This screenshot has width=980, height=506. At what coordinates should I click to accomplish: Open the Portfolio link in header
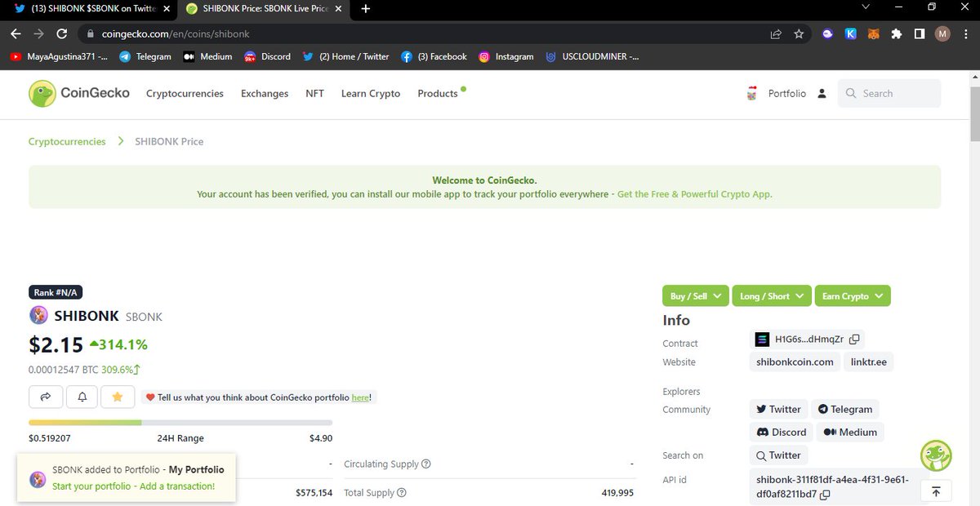tap(787, 94)
